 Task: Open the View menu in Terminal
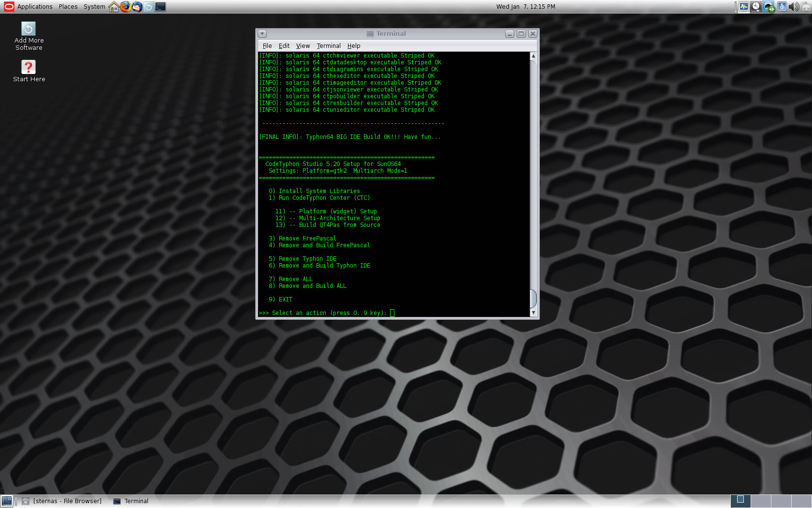303,46
